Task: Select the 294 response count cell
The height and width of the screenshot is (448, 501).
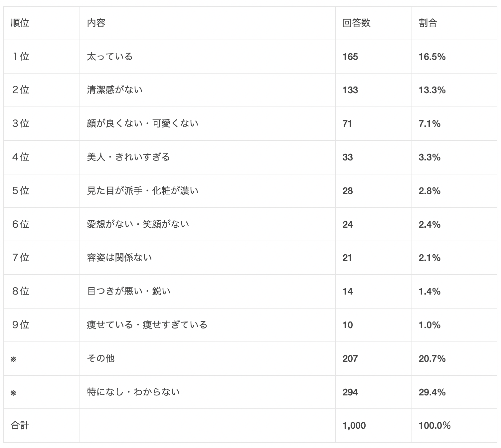Action: point(350,392)
